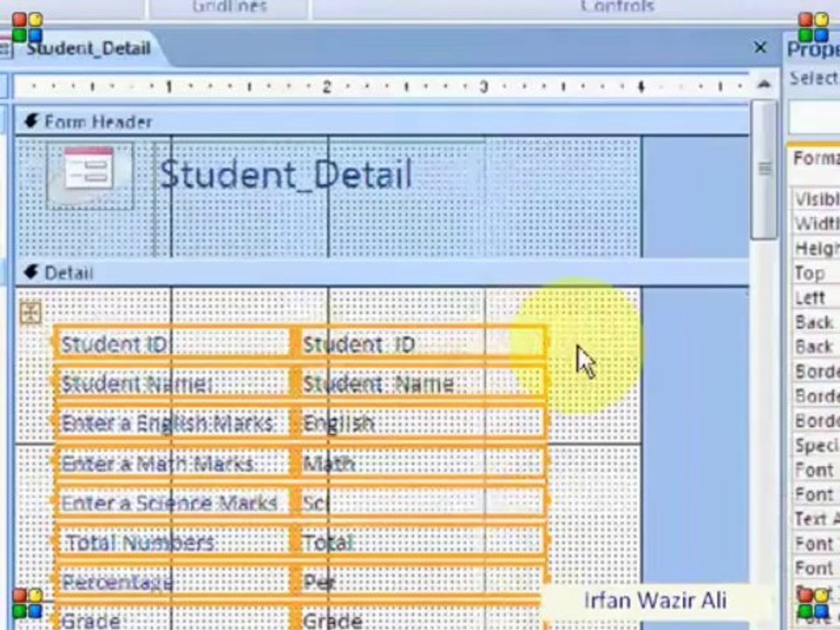The width and height of the screenshot is (840, 630).
Task: Select the Enter a English Marks label
Action: [x=172, y=423]
